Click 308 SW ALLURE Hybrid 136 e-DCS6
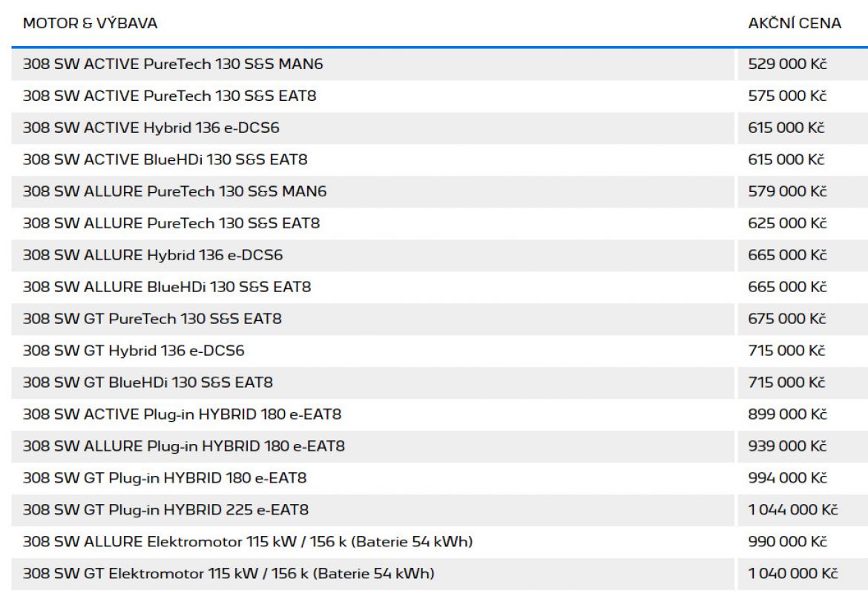 (x=152, y=255)
